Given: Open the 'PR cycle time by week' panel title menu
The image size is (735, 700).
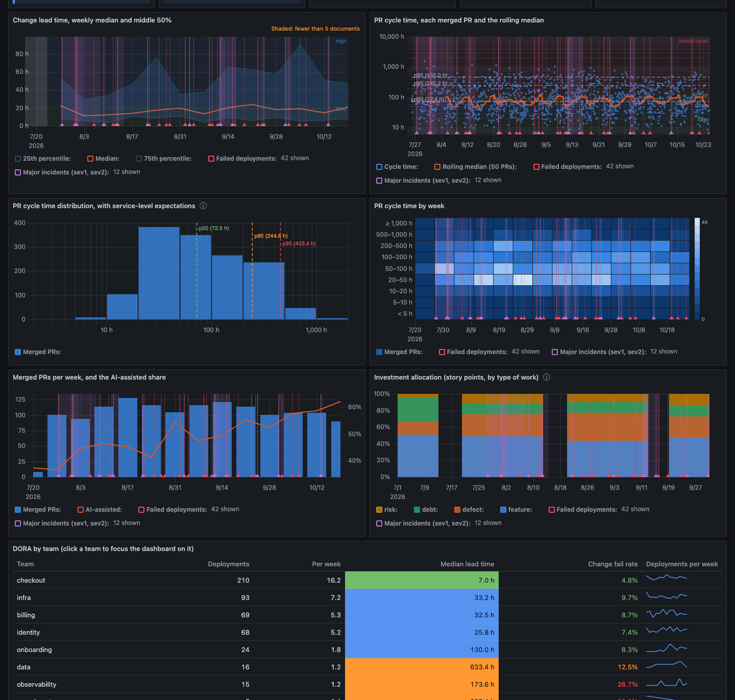Looking at the screenshot, I should [x=409, y=206].
